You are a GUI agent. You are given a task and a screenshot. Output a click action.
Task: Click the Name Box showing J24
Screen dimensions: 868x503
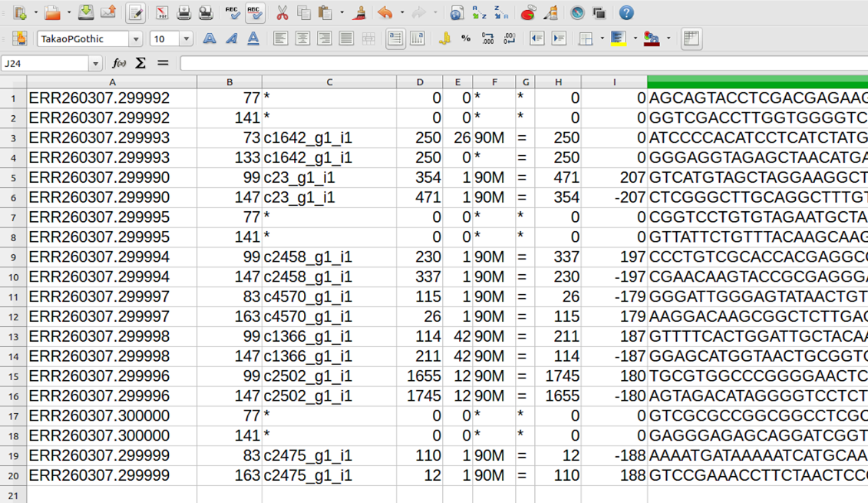tap(45, 64)
